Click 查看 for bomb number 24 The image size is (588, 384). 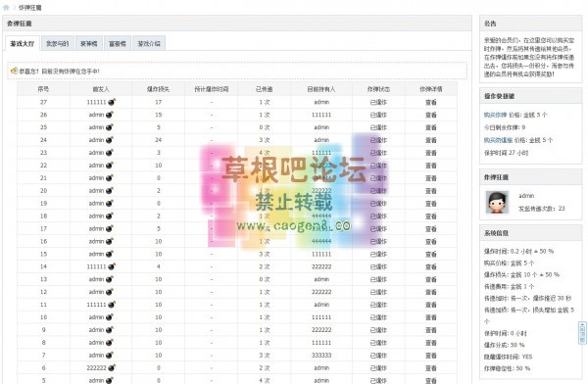(x=431, y=140)
